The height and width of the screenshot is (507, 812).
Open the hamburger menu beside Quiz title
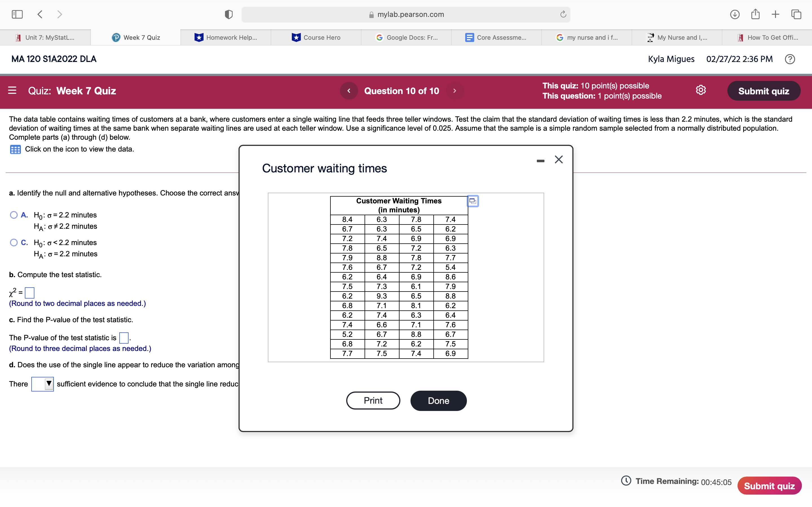pos(12,90)
